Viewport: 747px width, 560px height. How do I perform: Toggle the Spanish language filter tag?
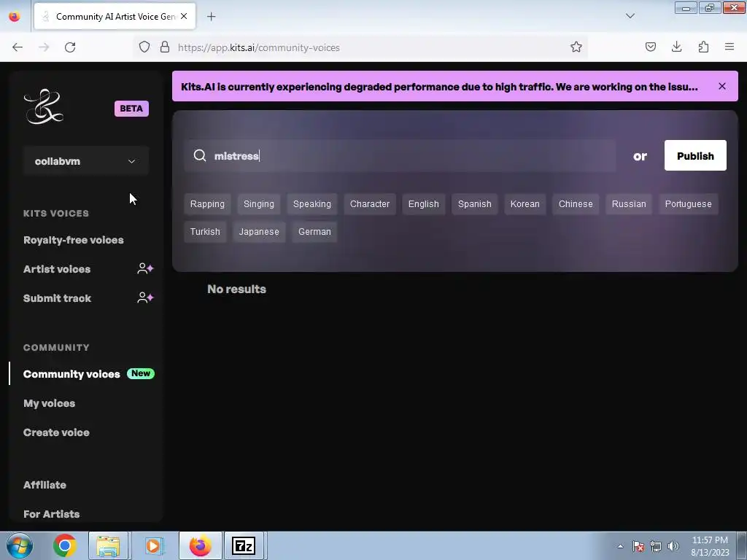pos(474,204)
